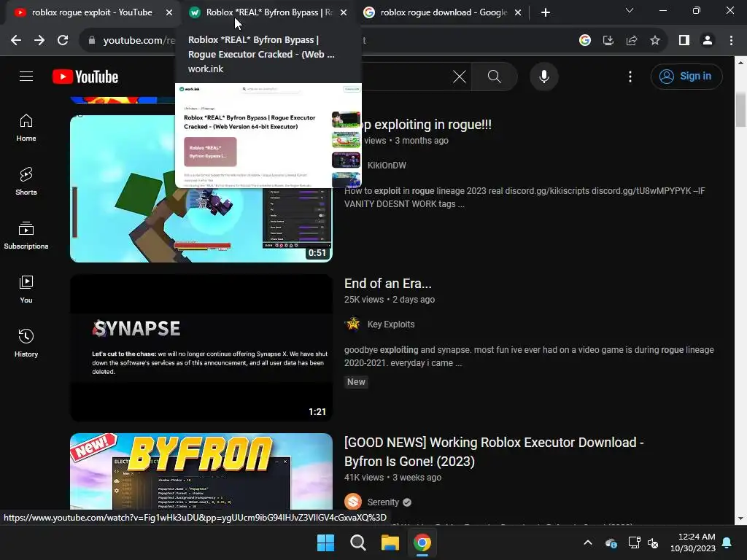Screen dimensions: 747x560
Task: Click Serenity channel avatar
Action: [353, 502]
